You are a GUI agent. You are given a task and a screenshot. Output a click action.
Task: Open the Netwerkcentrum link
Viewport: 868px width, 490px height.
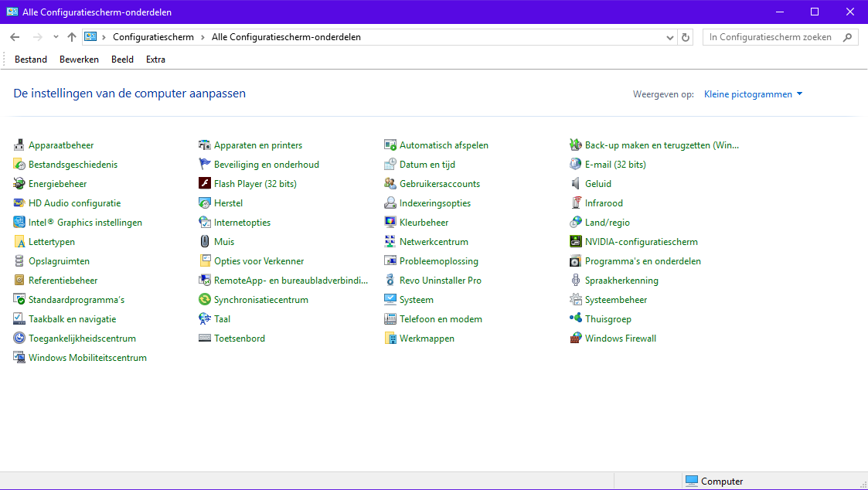(x=434, y=242)
